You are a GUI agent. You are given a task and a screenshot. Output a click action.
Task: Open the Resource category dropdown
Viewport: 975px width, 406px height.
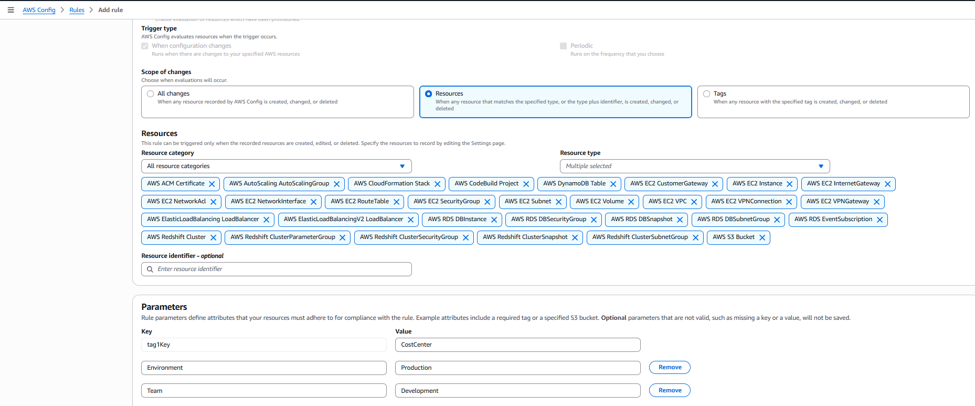276,167
